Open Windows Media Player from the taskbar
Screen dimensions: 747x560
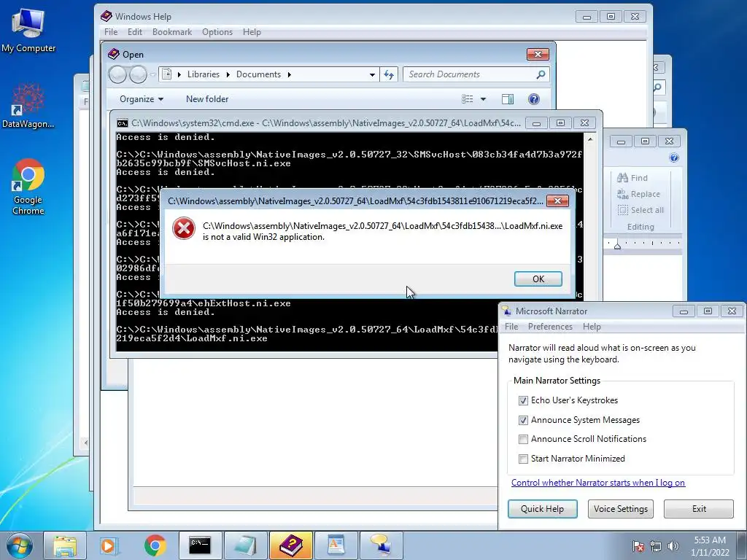tap(109, 545)
